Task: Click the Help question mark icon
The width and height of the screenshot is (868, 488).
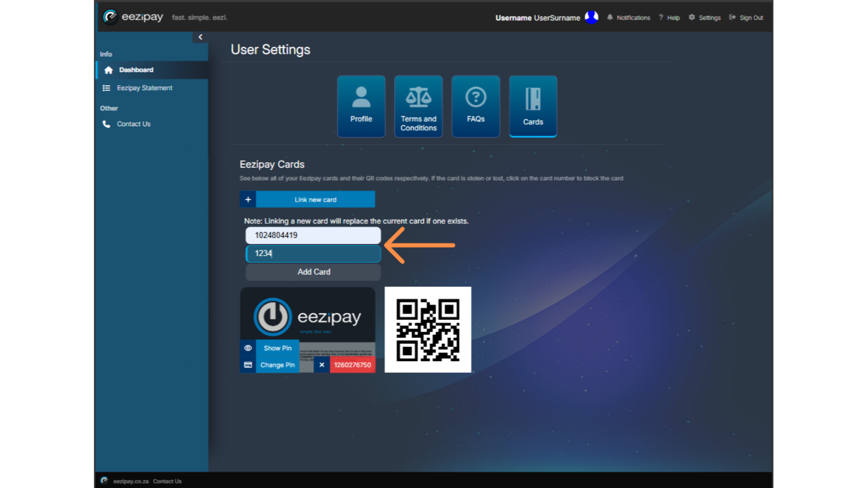Action: [661, 17]
